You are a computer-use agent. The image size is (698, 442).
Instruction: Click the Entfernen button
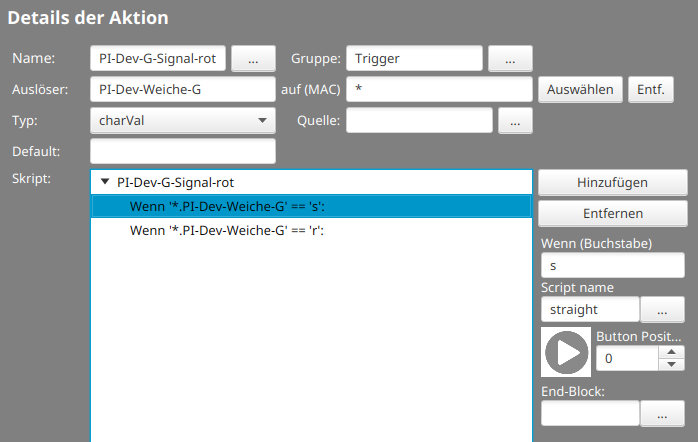[x=612, y=214]
